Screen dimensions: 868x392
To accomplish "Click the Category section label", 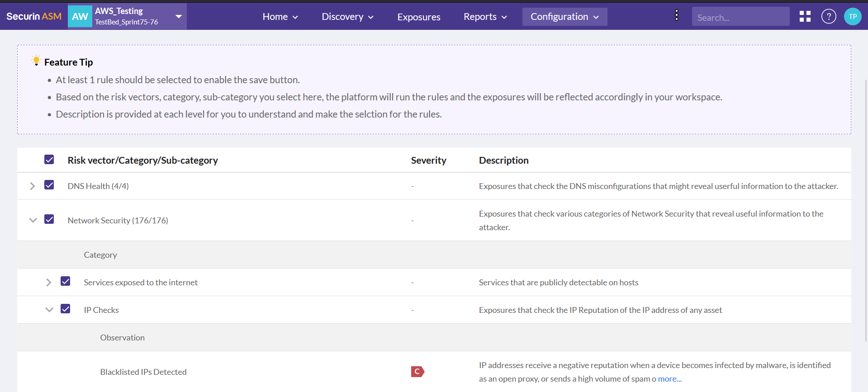I will click(x=100, y=255).
